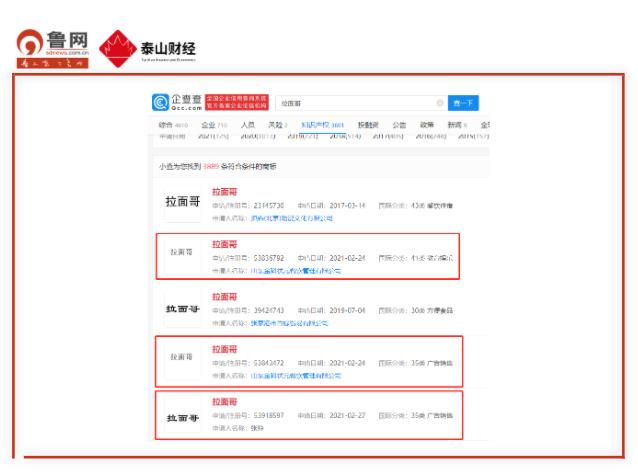Focus the search field containing 拉面哥

tap(361, 103)
